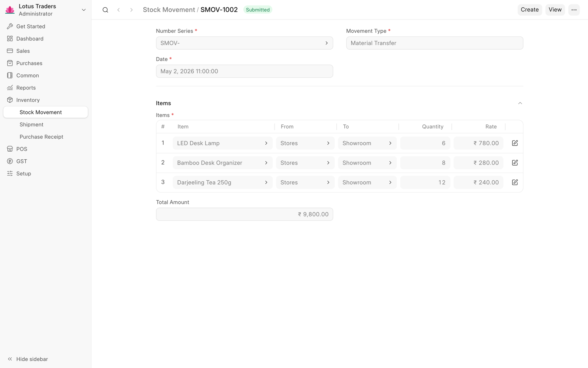588x368 pixels.
Task: Open the LED Desk Lamp item link field
Action: pos(223,143)
